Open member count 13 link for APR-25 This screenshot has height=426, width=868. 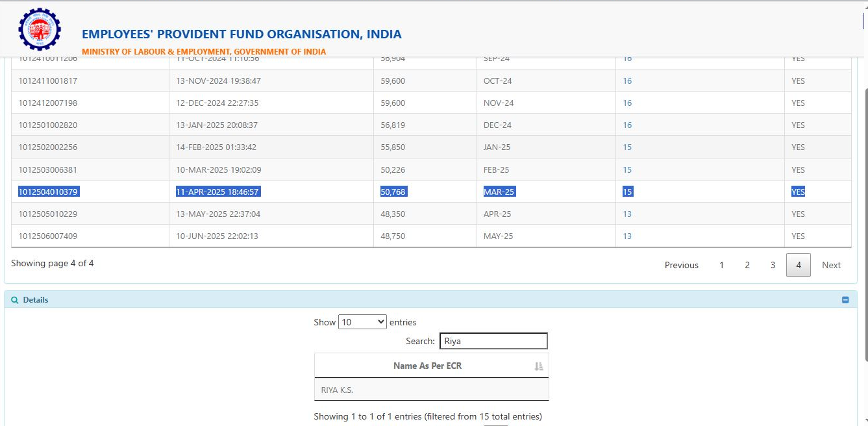point(627,214)
